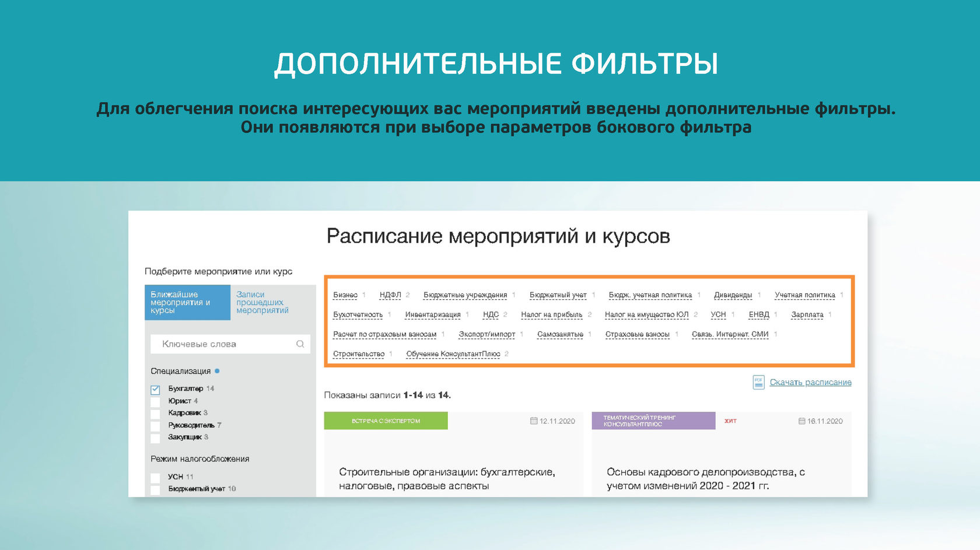The image size is (980, 550).
Task: Check the Руководитель checkbox
Action: coord(155,426)
